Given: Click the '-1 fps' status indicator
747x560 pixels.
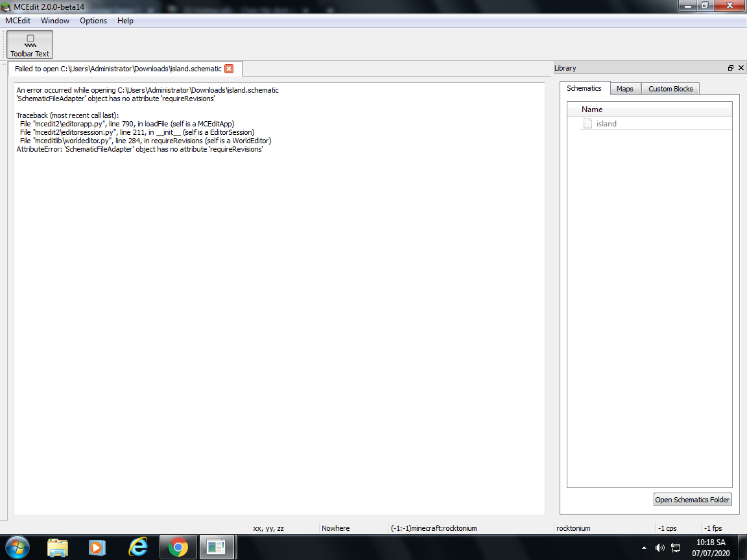Looking at the screenshot, I should [713, 528].
